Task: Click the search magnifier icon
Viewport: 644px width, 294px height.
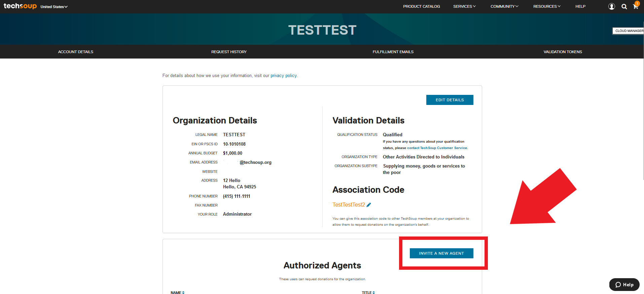Action: click(624, 6)
